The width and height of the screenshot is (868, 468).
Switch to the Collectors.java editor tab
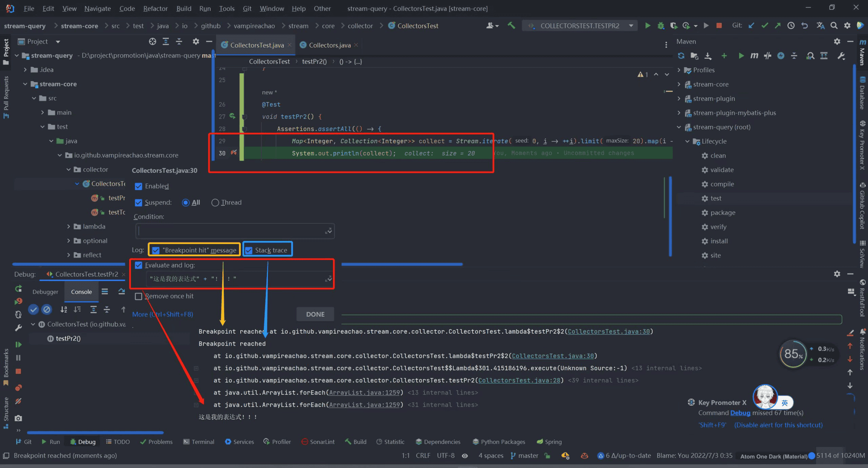coord(329,45)
